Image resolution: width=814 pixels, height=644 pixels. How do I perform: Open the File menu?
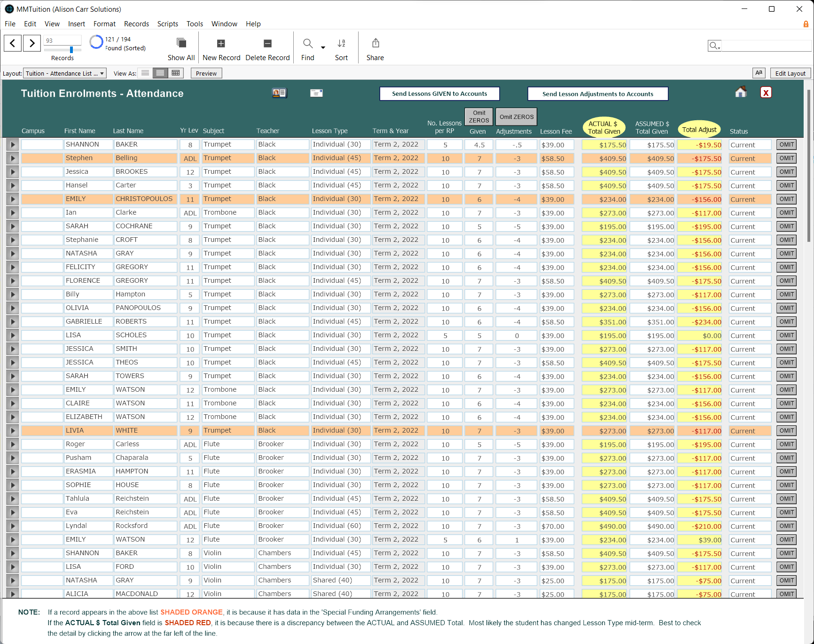(10, 24)
